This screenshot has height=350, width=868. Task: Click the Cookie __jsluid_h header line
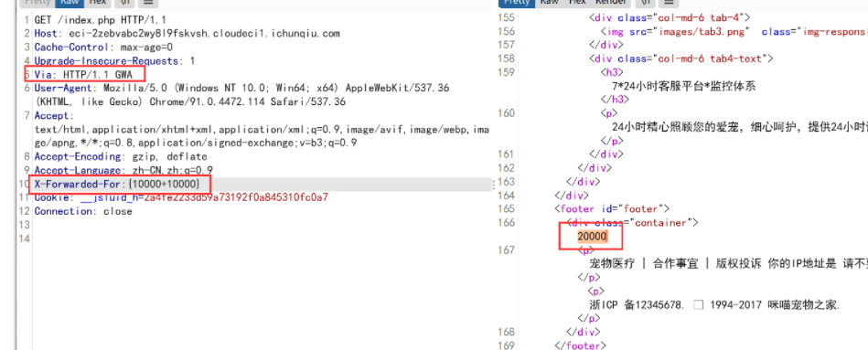pyautogui.click(x=181, y=197)
